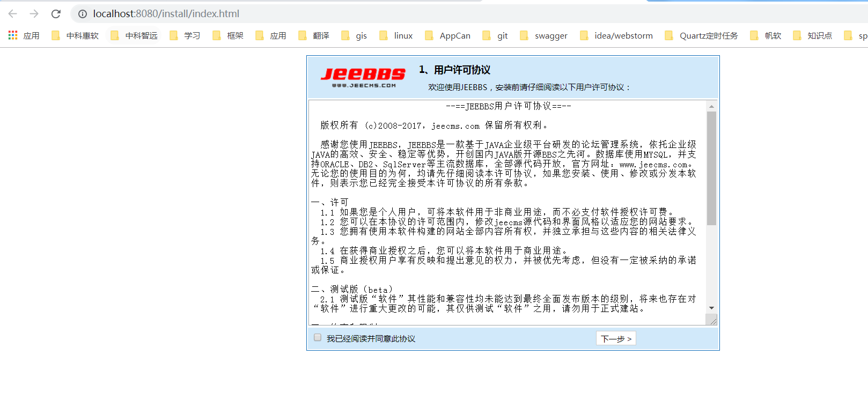The image size is (868, 400).
Task: Click scroll down arrow of license text
Action: (711, 308)
